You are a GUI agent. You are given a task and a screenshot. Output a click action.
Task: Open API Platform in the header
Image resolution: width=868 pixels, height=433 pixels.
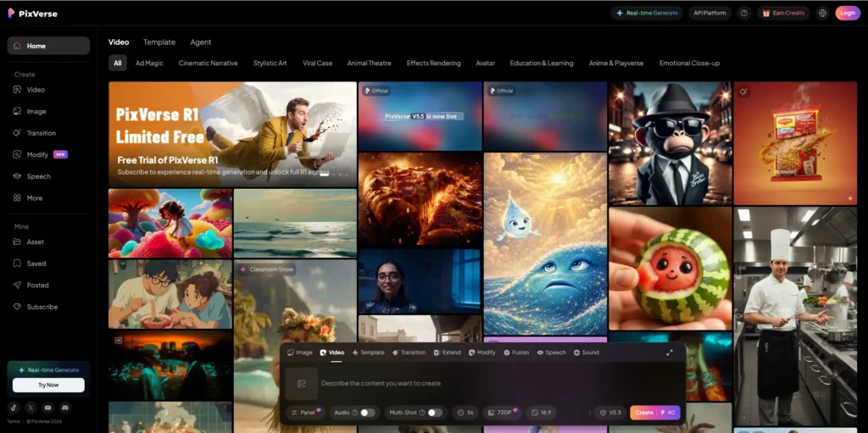coord(709,14)
